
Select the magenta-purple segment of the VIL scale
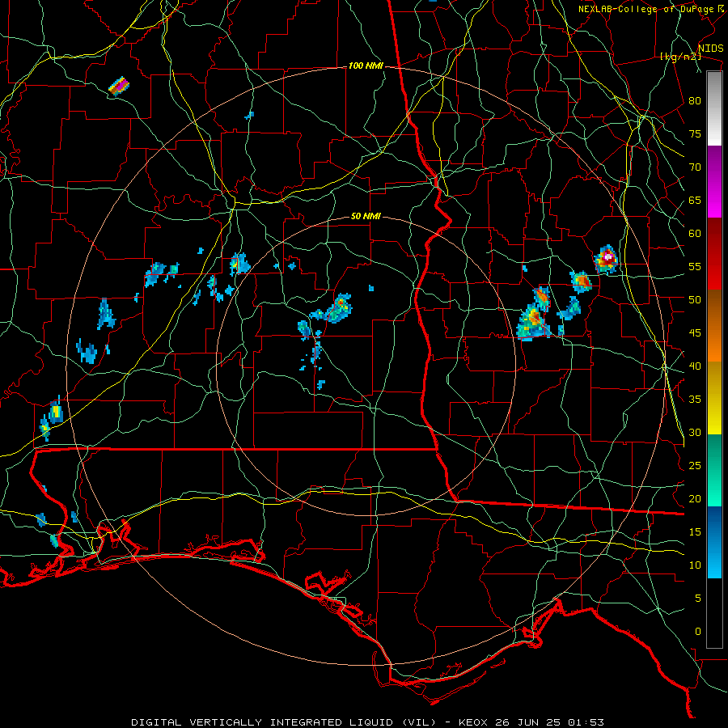(x=714, y=182)
